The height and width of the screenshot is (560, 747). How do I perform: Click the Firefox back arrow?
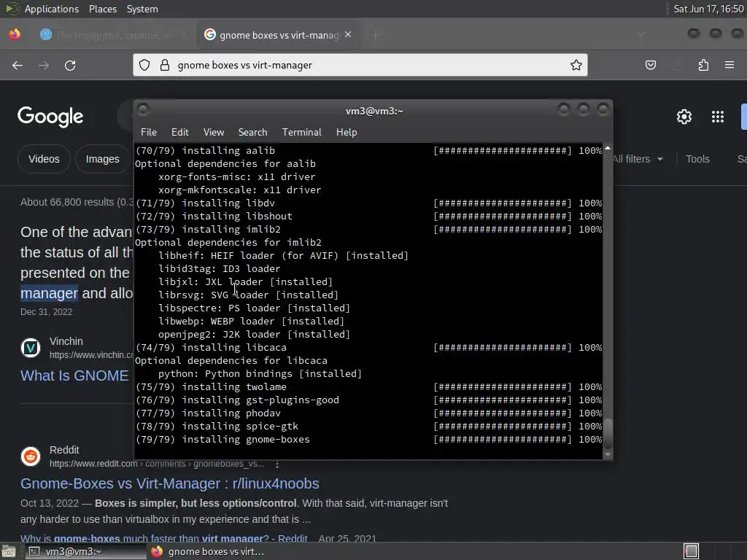click(18, 65)
